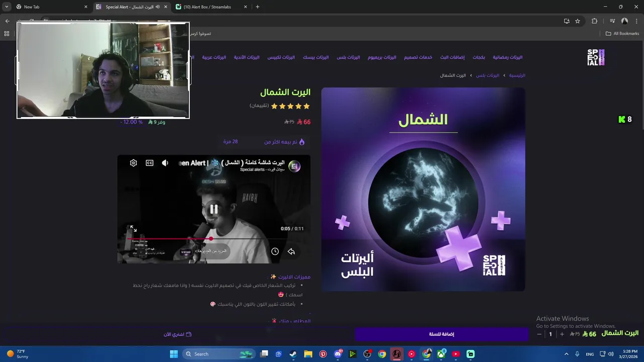Viewport: 644px width, 362px height.
Task: Open YouTube app from the taskbar
Action: pos(456,354)
